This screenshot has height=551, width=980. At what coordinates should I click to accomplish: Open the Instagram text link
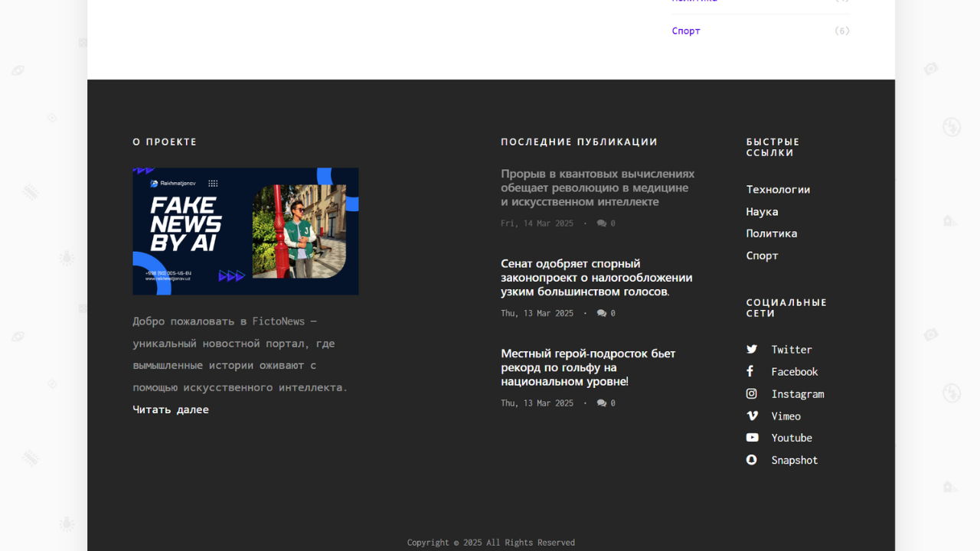tap(798, 394)
